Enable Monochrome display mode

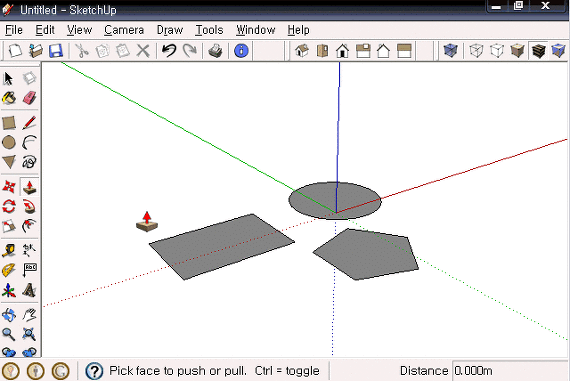coord(558,51)
